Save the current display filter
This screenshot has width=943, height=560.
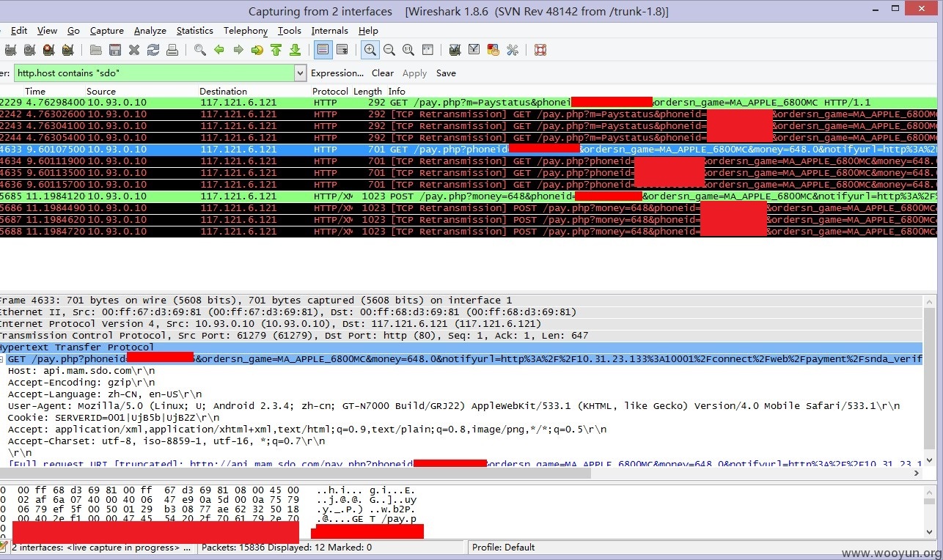point(446,73)
